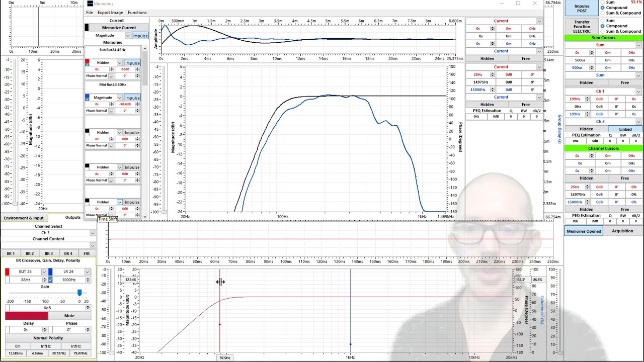Switch to Environment & Input tab

point(24,218)
